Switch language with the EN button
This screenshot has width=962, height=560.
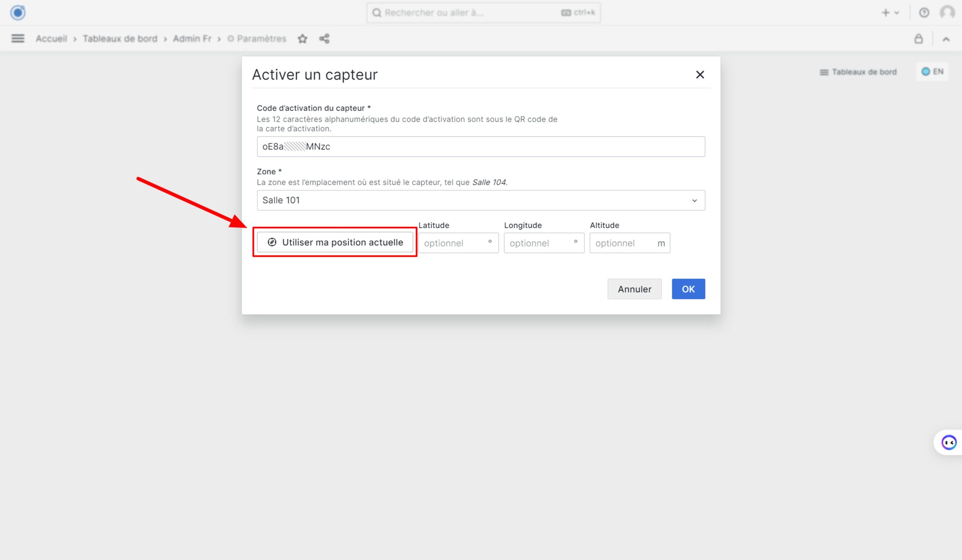pyautogui.click(x=932, y=71)
